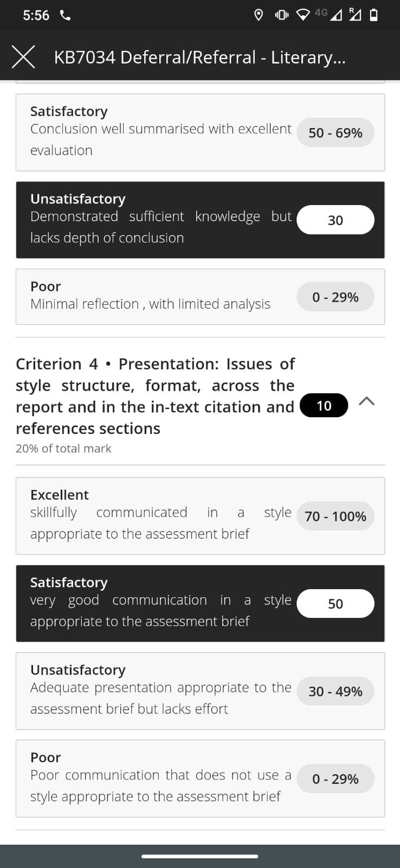Select Unsatisfactory level lacking depth of conclusion
Image resolution: width=400 pixels, height=868 pixels.
coord(200,220)
